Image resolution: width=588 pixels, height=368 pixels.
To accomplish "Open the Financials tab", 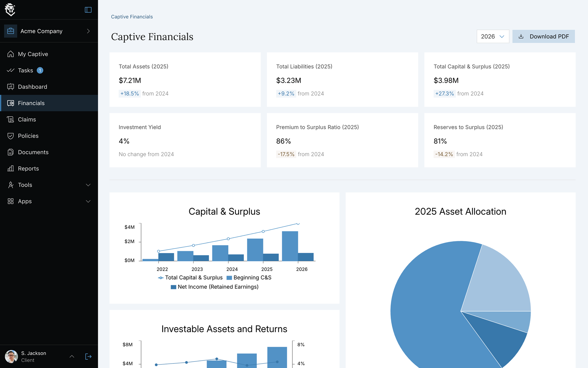I will click(31, 103).
